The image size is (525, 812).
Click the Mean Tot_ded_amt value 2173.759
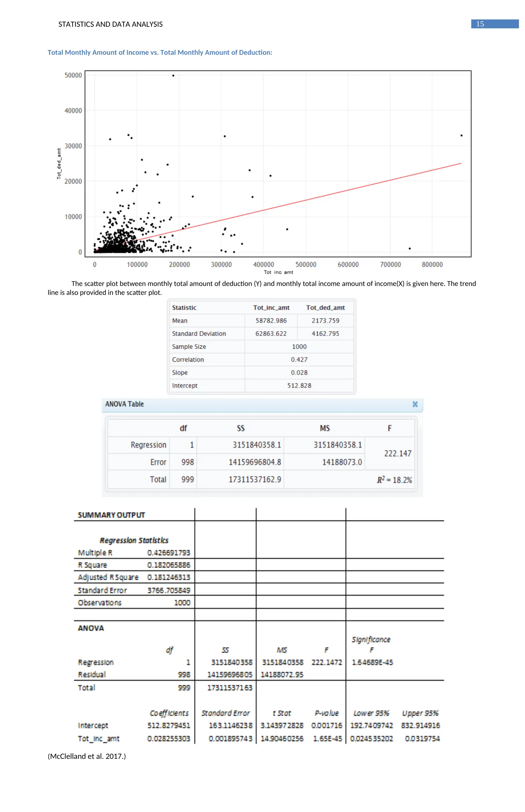325,320
